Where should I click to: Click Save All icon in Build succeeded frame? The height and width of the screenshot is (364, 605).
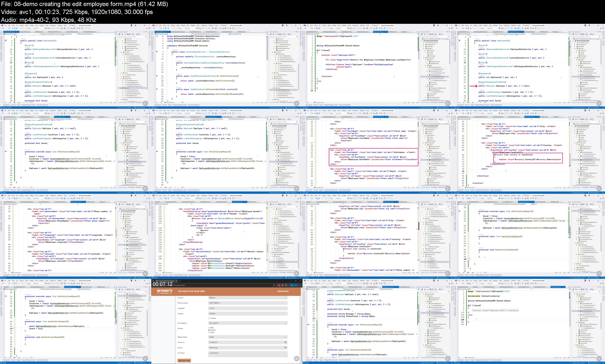[x=16, y=28]
